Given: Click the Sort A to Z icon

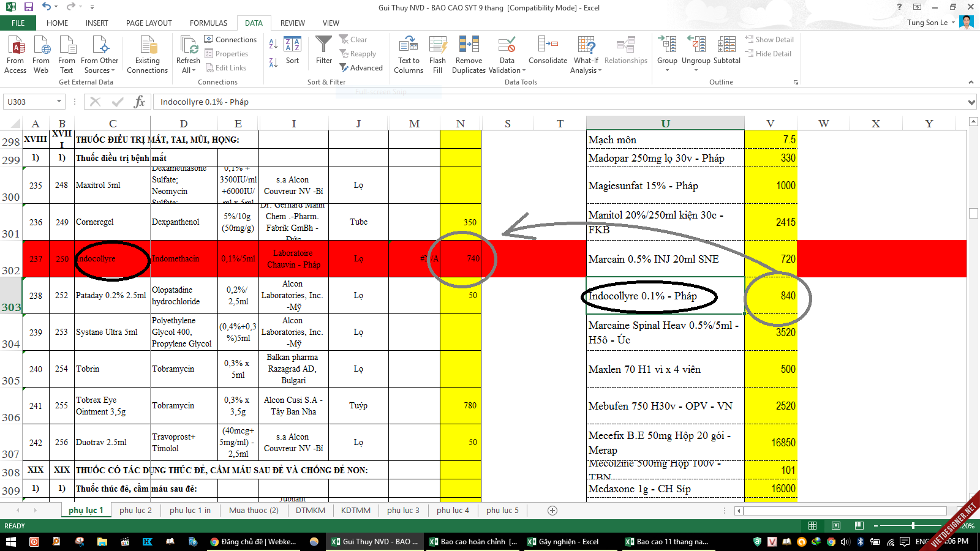Looking at the screenshot, I should click(x=273, y=43).
